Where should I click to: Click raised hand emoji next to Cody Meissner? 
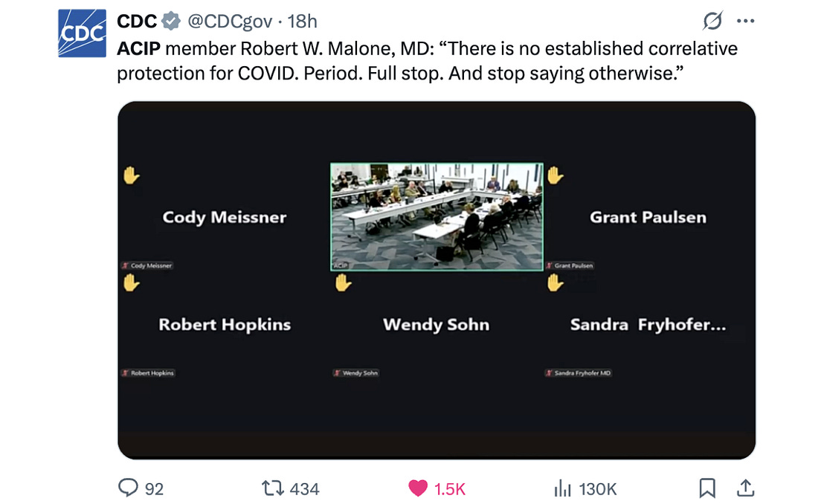click(132, 175)
